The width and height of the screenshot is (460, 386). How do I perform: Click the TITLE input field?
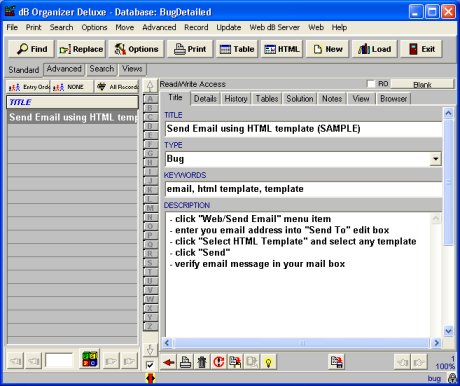tap(303, 129)
